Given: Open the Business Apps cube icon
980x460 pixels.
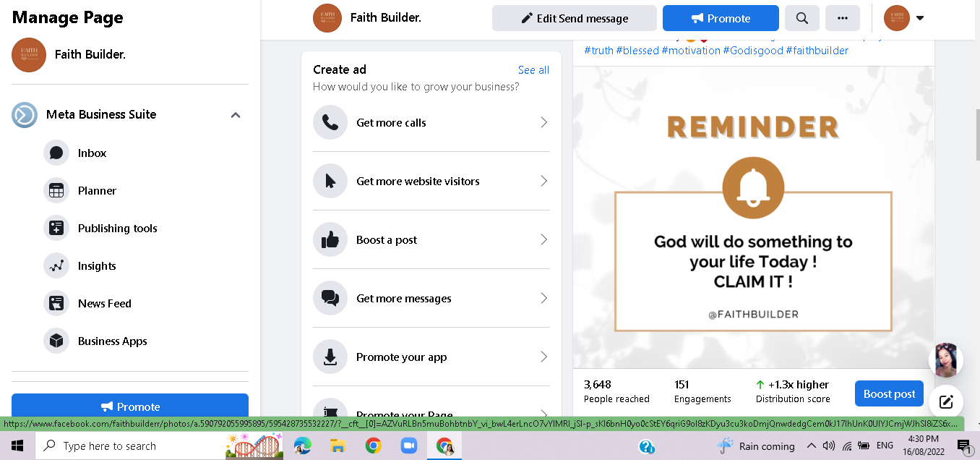Looking at the screenshot, I should pyautogui.click(x=56, y=341).
